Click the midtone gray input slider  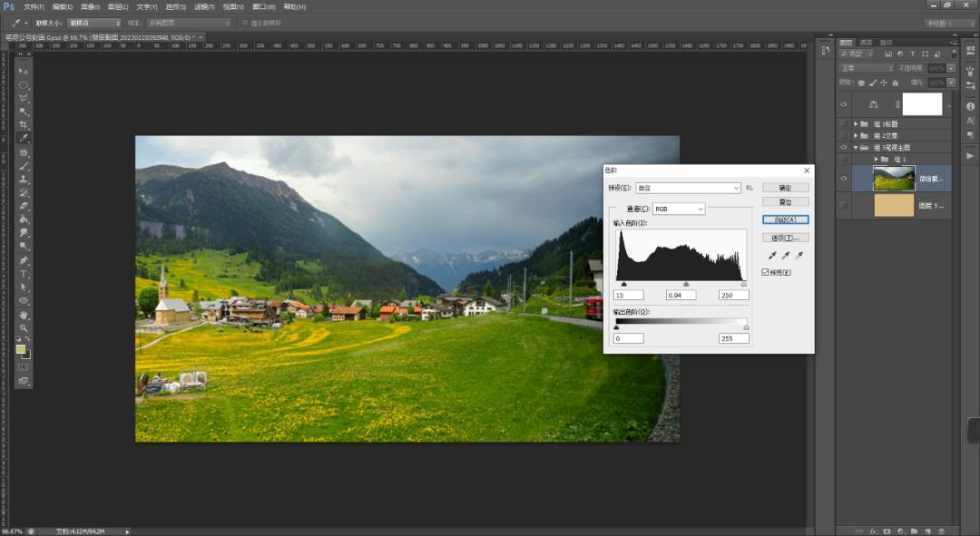(x=686, y=284)
